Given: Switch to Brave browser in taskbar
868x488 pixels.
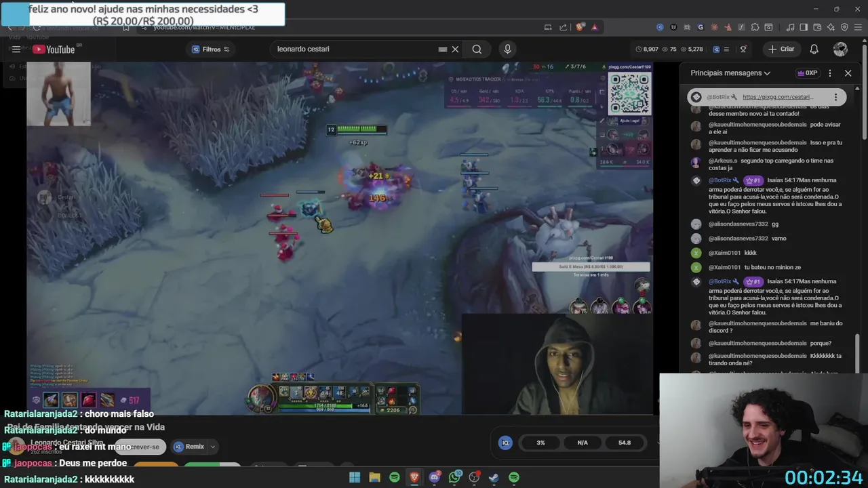Looking at the screenshot, I should click(414, 477).
